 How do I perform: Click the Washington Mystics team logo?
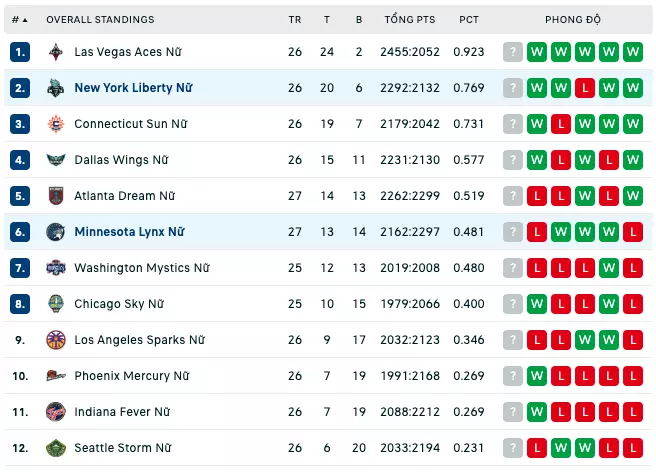(56, 268)
